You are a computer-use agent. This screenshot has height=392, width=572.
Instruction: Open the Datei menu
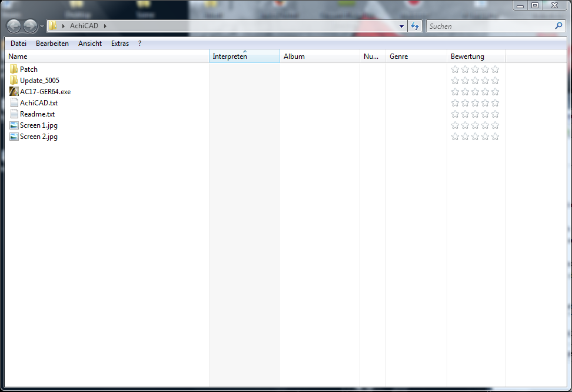point(19,44)
